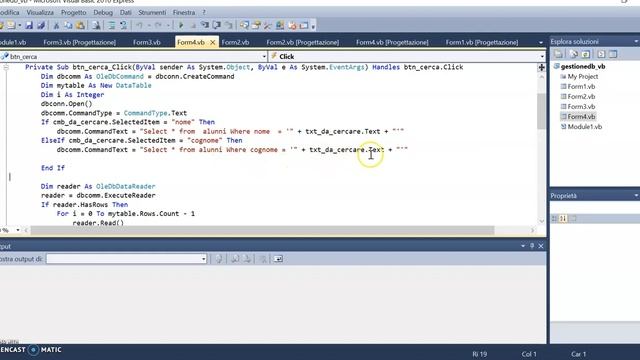The width and height of the screenshot is (640, 360).
Task: Click categorized view icon in Proprietà panel
Action: coord(554,219)
